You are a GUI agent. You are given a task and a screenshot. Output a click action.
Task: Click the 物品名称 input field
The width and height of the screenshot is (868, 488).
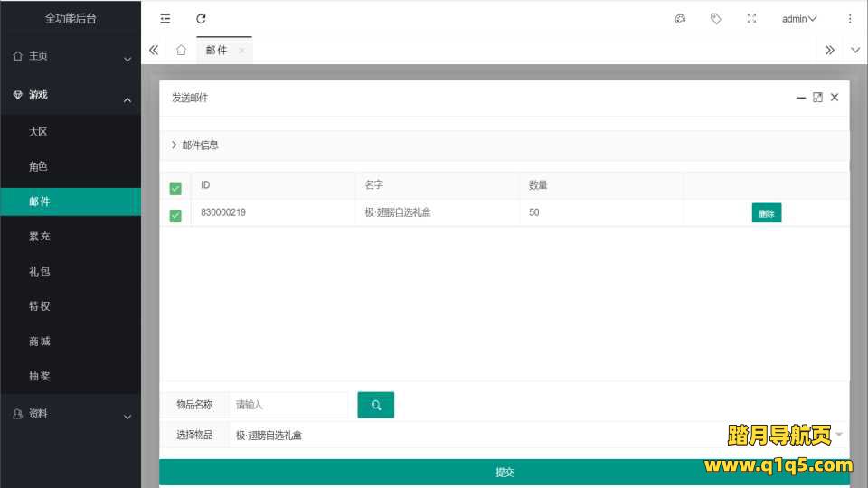[288, 405]
